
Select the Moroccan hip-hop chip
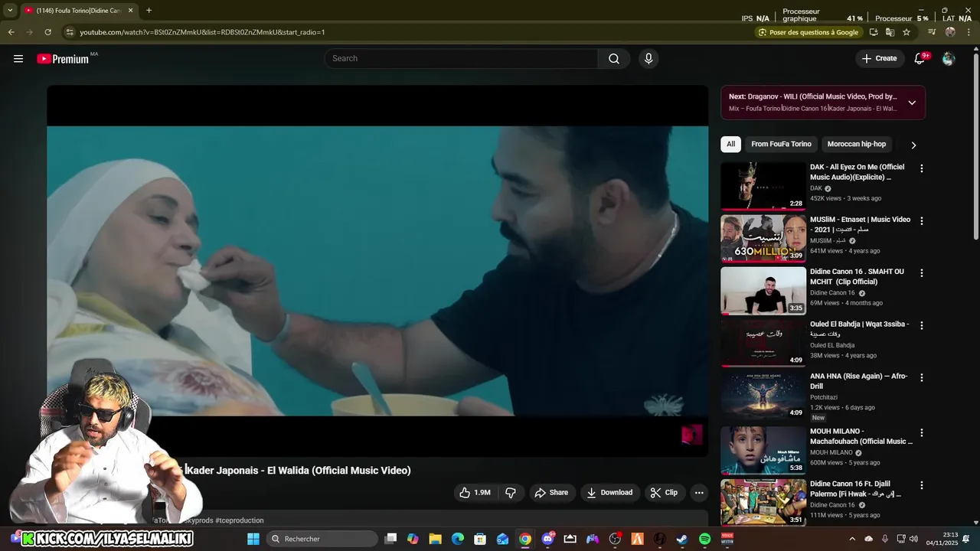click(856, 144)
